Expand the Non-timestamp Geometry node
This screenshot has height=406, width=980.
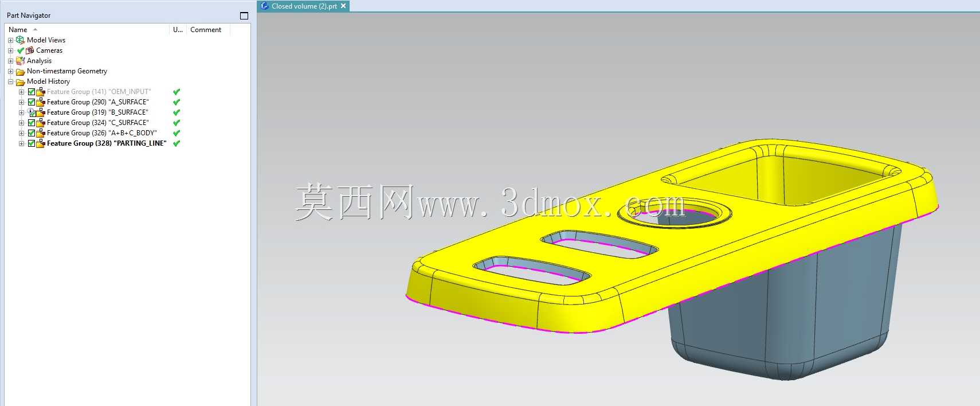[10, 71]
